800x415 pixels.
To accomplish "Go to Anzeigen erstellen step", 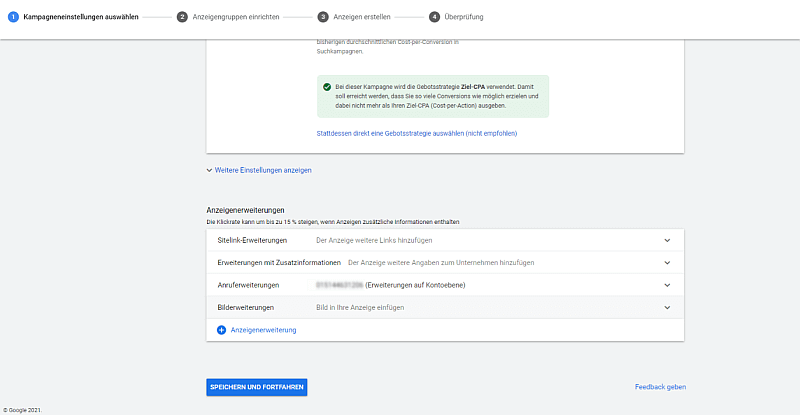I will 362,17.
